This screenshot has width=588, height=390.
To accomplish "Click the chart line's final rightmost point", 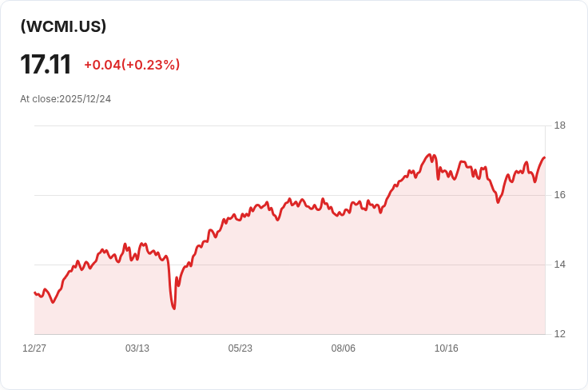I will [x=545, y=157].
